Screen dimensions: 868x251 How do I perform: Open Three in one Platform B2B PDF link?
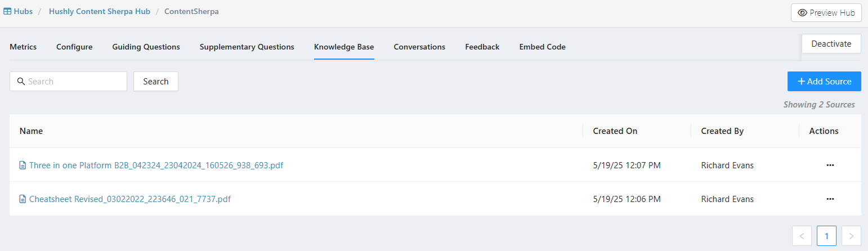click(x=156, y=165)
